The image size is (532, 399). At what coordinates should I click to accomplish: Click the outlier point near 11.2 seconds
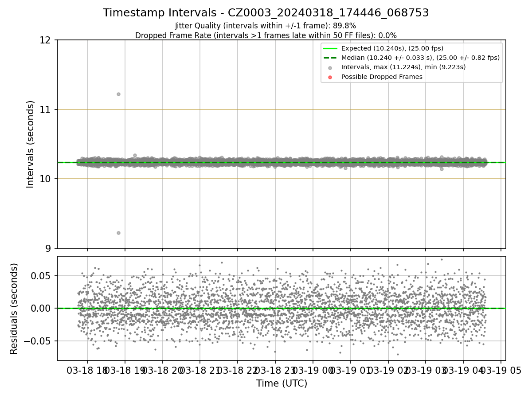point(118,94)
